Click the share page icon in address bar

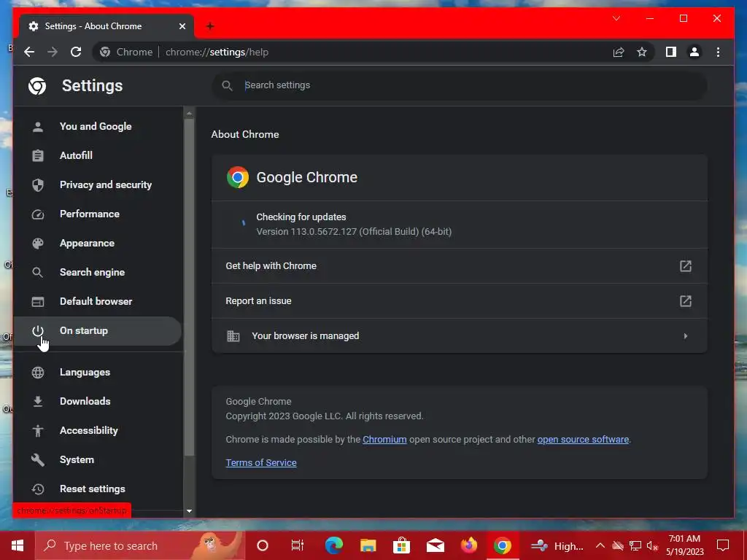619,52
